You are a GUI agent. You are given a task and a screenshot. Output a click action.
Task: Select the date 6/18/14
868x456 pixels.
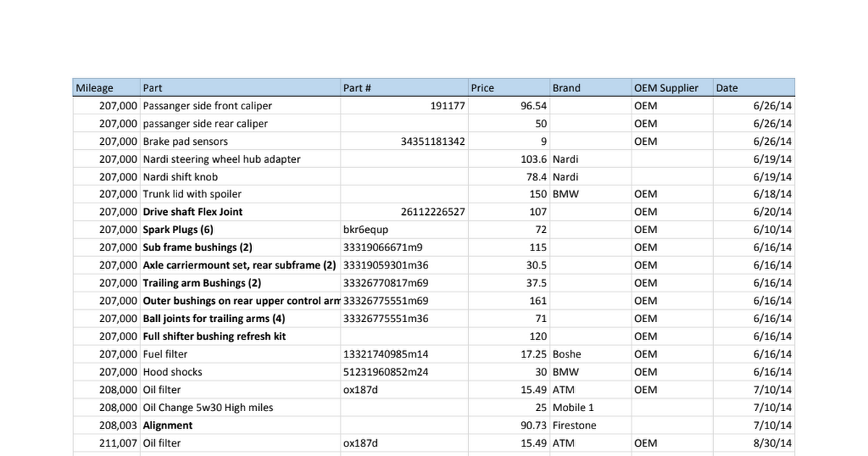pyautogui.click(x=754, y=194)
